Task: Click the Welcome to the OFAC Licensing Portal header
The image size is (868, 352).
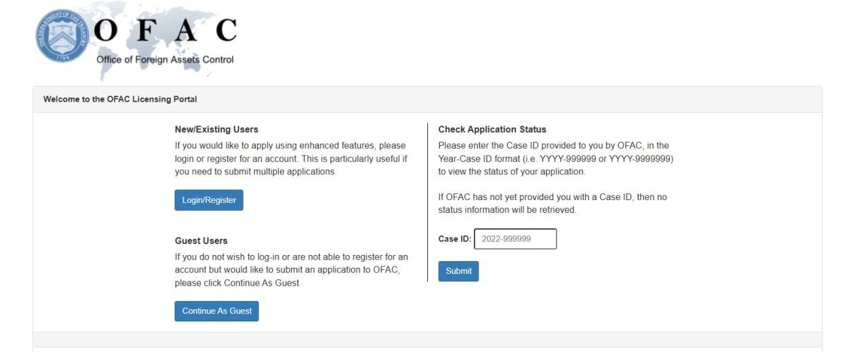Action: tap(120, 99)
